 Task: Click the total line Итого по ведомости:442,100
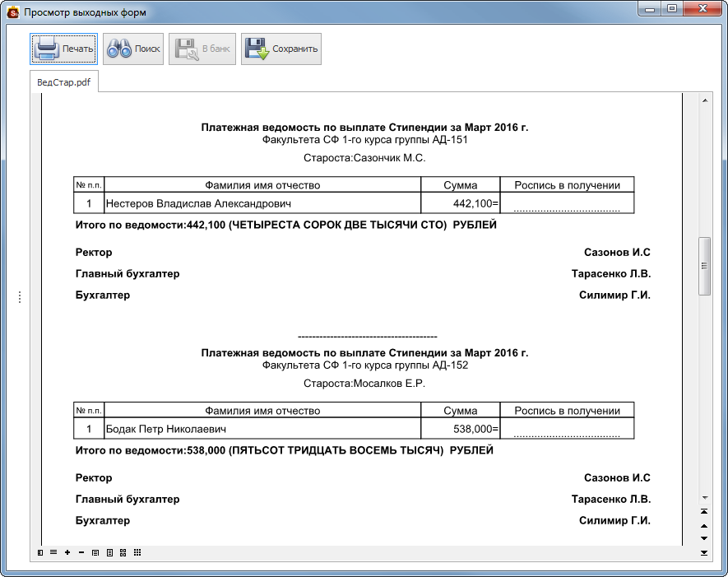286,225
